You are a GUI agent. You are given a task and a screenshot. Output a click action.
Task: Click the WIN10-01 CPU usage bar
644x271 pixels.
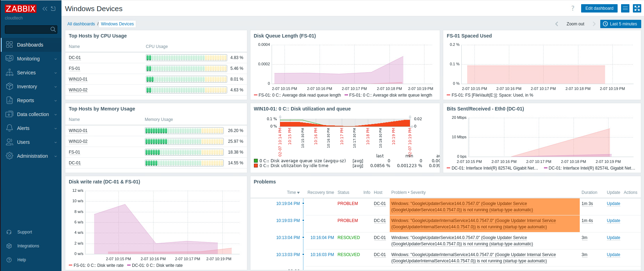point(186,79)
